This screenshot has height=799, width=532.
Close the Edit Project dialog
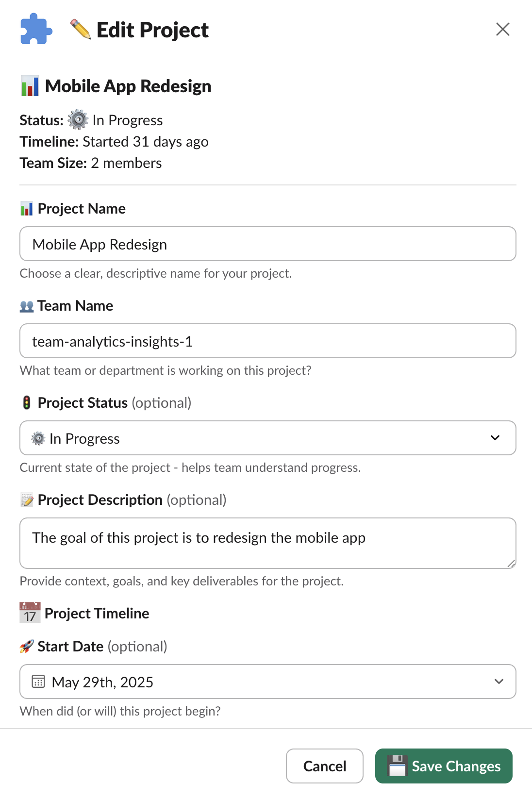[x=503, y=29]
